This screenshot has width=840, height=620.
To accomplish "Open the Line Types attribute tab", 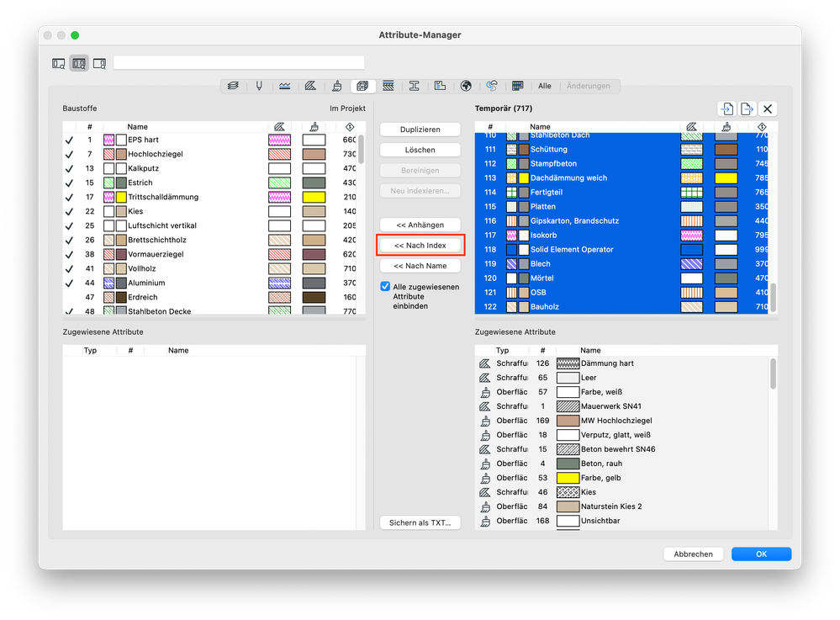I will point(284,86).
